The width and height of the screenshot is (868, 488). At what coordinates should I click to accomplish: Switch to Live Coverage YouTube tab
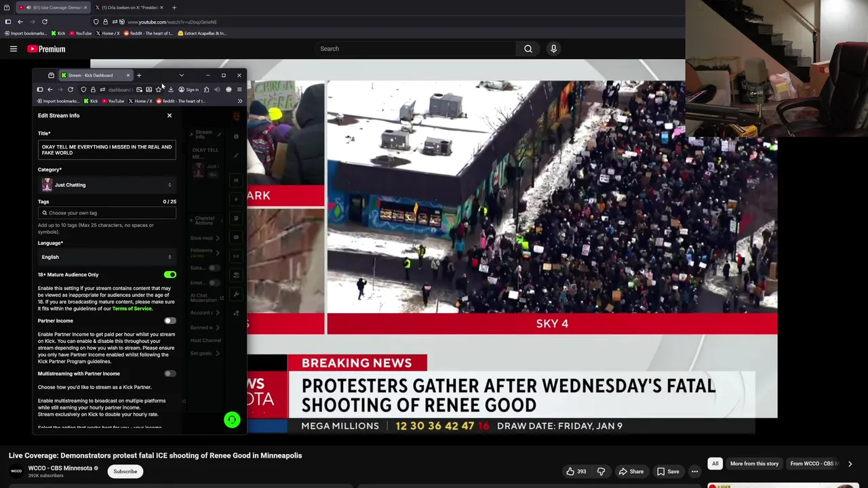[x=53, y=7]
